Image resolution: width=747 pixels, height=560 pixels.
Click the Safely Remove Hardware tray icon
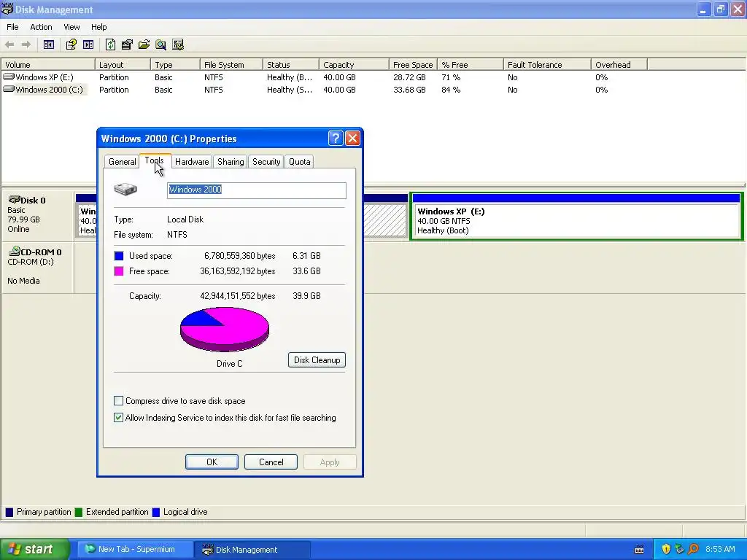(679, 549)
